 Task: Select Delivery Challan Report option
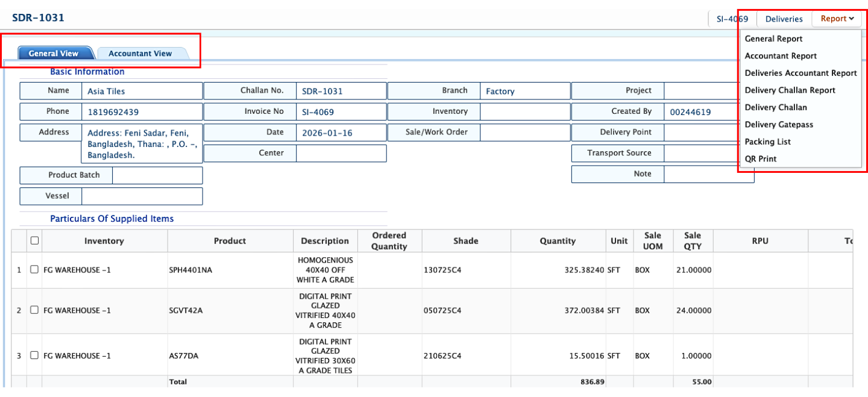tap(790, 90)
